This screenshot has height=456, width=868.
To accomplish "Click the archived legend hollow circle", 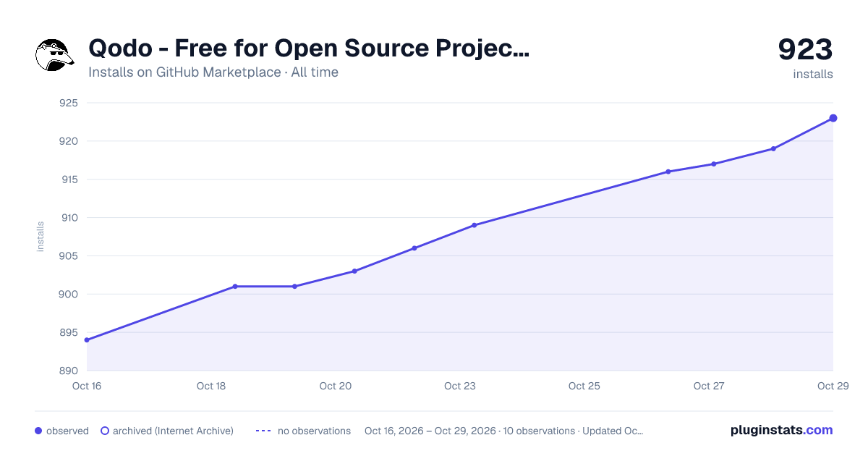I will (x=104, y=431).
